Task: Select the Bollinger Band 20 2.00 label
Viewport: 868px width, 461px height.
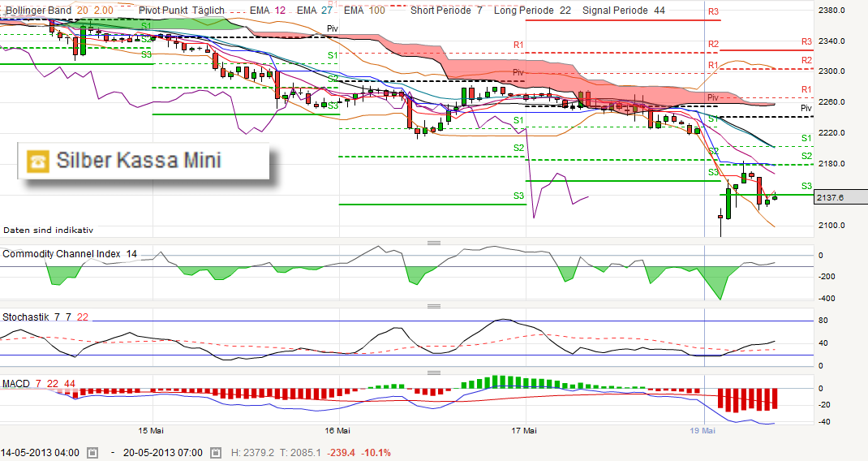Action: pos(59,11)
